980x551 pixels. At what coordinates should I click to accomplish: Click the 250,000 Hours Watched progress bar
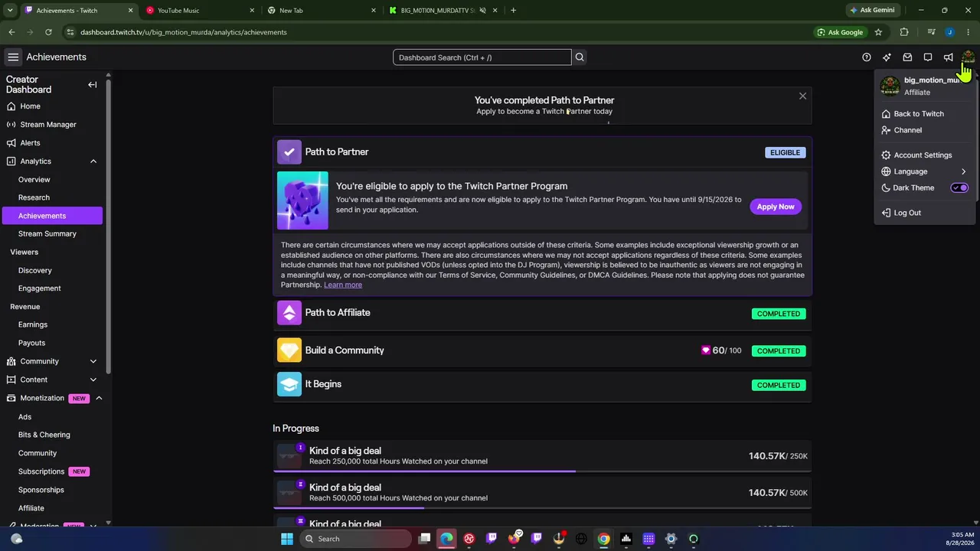point(542,471)
